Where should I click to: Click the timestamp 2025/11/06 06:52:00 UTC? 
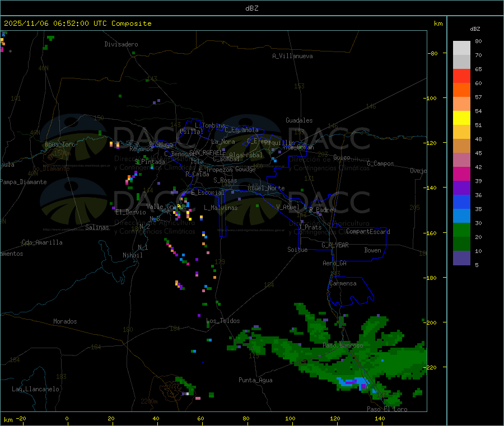point(55,24)
